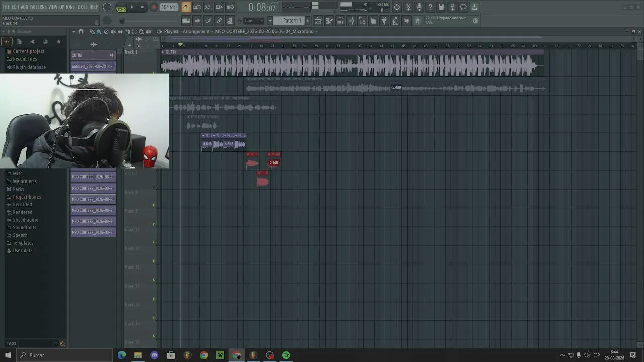Stop playback with the stop button

tap(143, 7)
